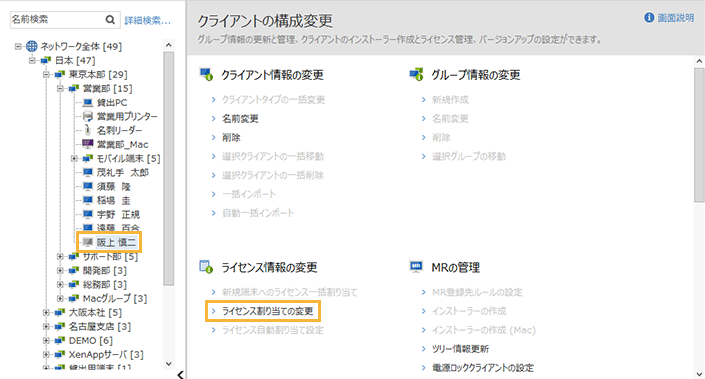This screenshot has width=705, height=379.
Task: Click the 開発部 group icon
Action: [x=74, y=270]
